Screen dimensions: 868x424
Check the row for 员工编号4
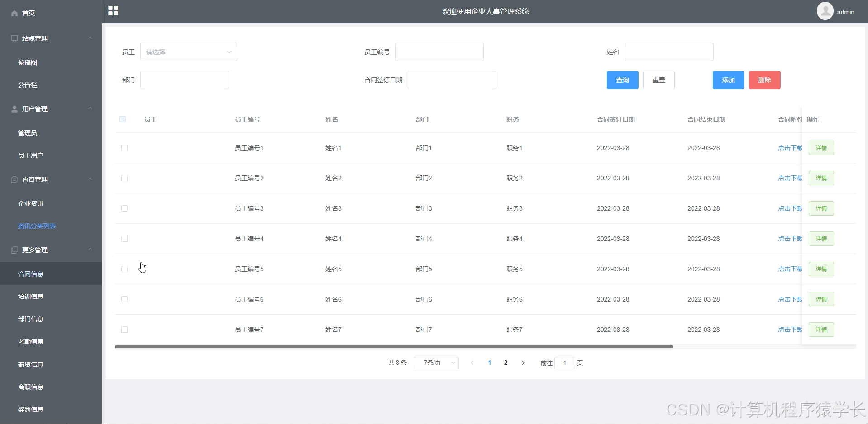coord(124,239)
